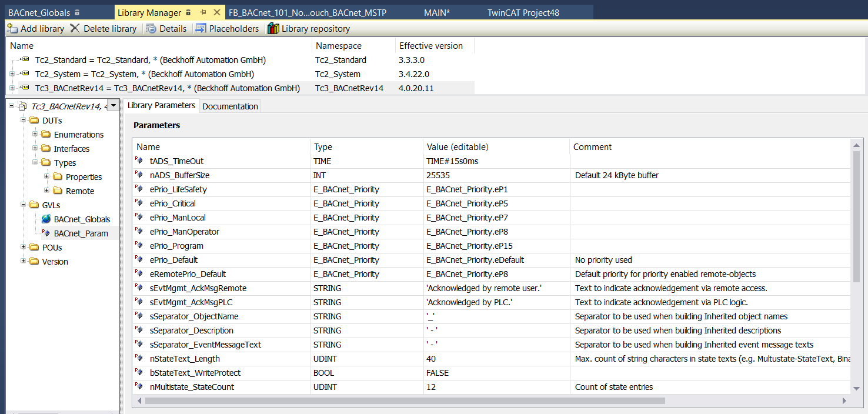Image resolution: width=868 pixels, height=414 pixels.
Task: Close the Library Manager tab
Action: pyautogui.click(x=217, y=12)
